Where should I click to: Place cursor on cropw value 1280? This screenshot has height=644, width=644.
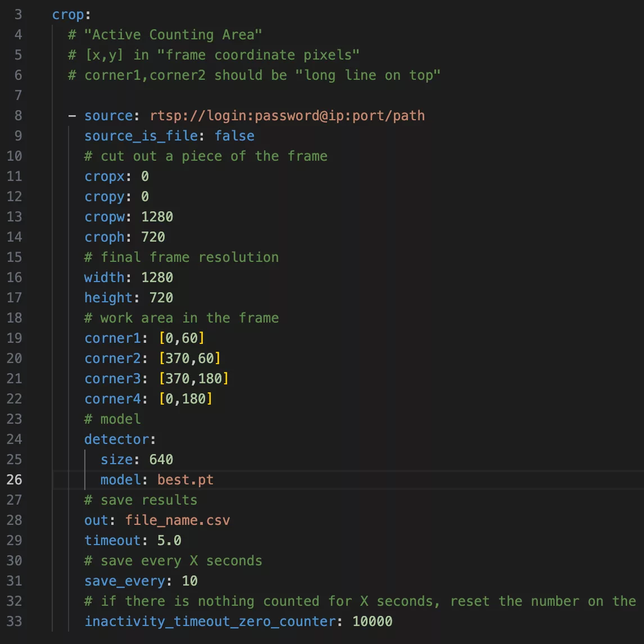click(157, 217)
